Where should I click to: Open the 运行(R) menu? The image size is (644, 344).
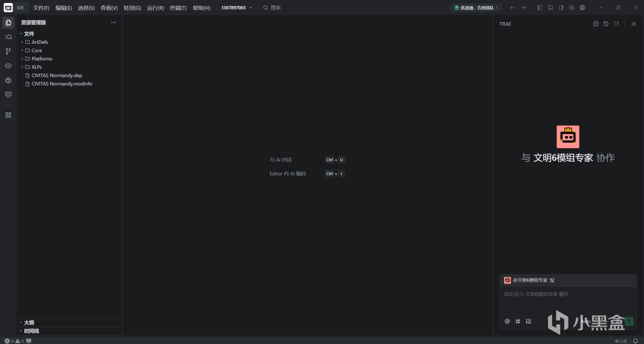[x=155, y=8]
